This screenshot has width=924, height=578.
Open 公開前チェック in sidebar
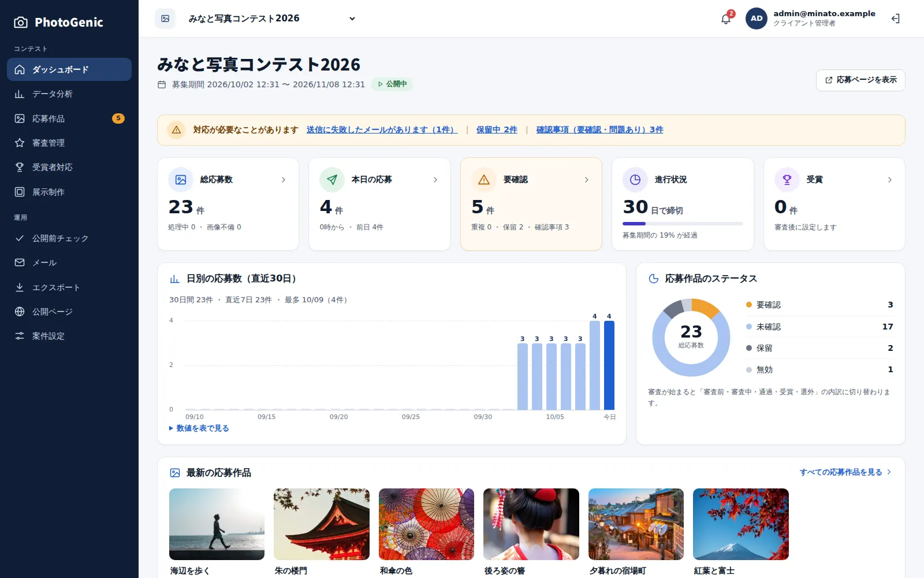point(69,238)
